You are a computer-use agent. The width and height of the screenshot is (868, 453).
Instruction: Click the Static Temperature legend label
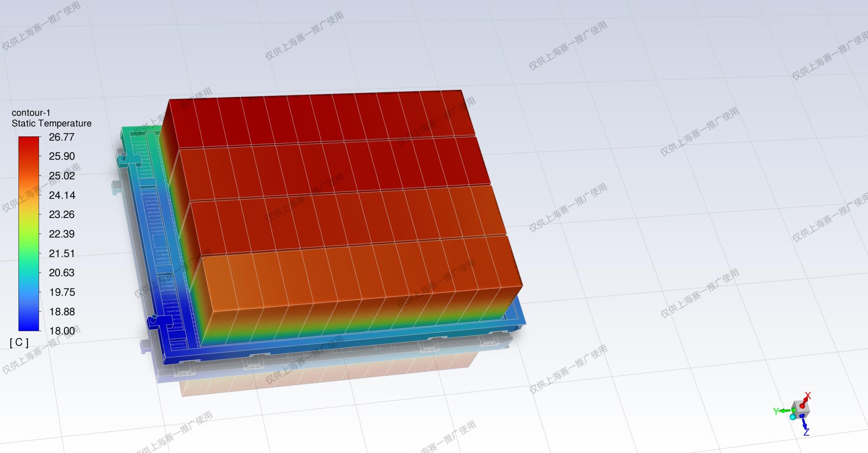pos(51,123)
